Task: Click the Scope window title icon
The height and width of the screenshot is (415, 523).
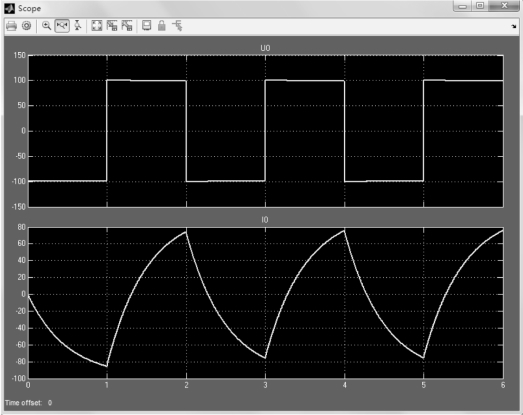Action: (9, 8)
